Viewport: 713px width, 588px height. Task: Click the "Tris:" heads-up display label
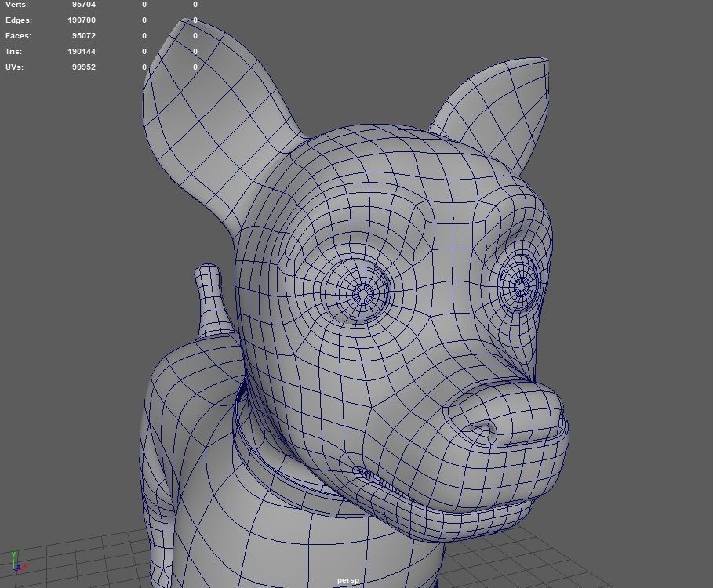coord(13,51)
